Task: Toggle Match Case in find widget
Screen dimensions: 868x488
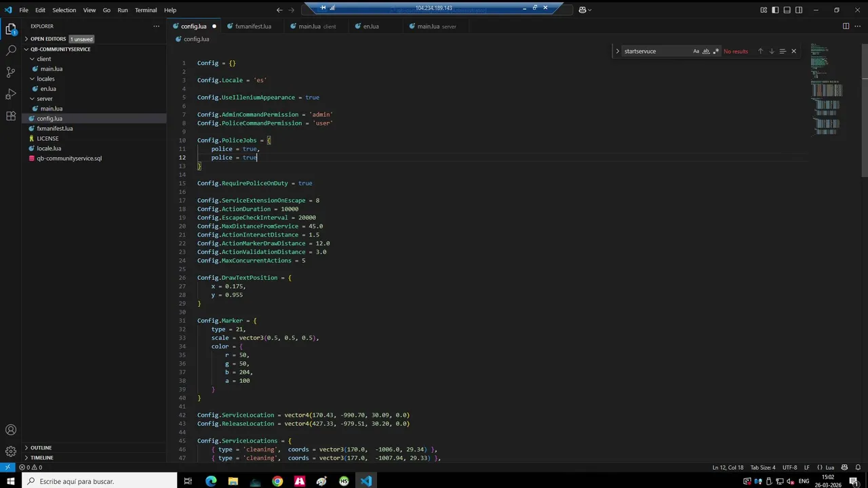Action: [696, 52]
